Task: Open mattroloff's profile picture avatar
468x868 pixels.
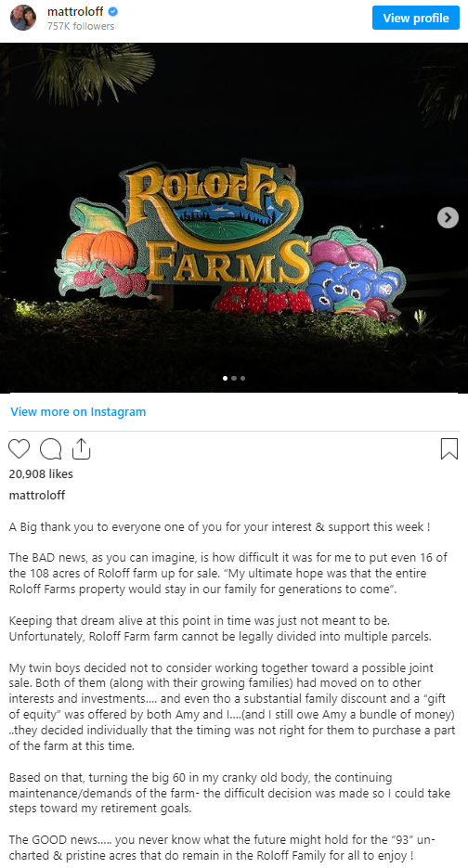Action: (x=23, y=18)
